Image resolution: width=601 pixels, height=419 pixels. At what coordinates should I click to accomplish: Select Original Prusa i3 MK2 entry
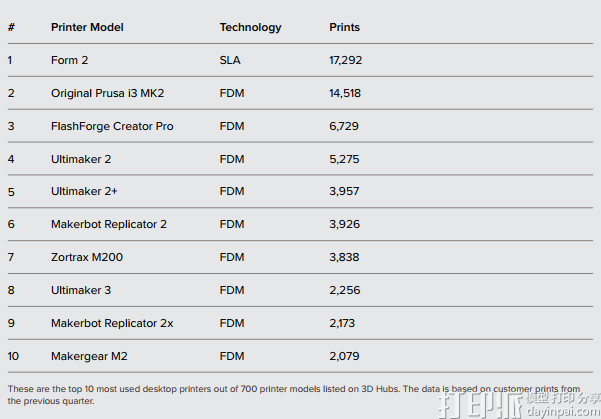[107, 93]
